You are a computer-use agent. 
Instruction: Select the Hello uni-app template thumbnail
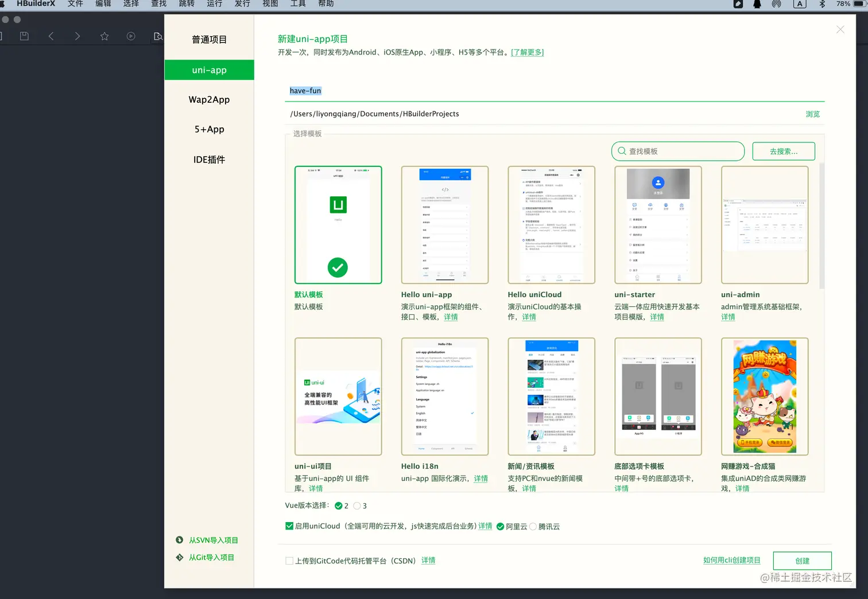point(445,225)
